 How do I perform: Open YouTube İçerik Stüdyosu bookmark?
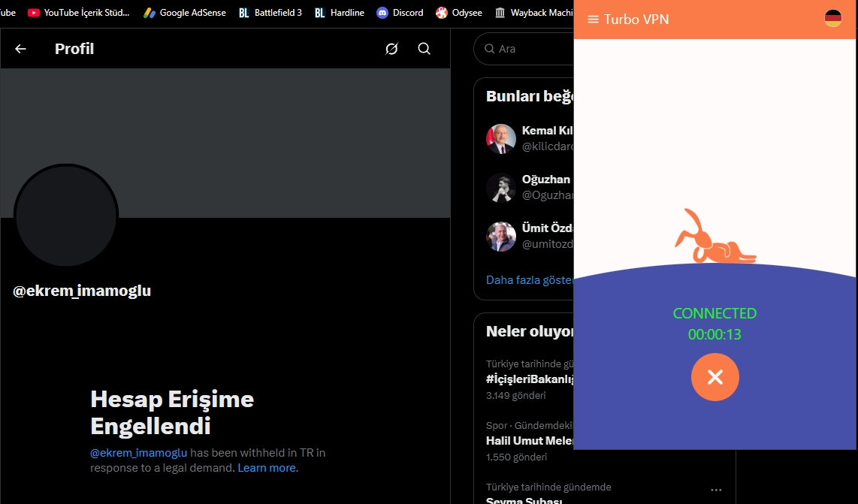(x=79, y=13)
